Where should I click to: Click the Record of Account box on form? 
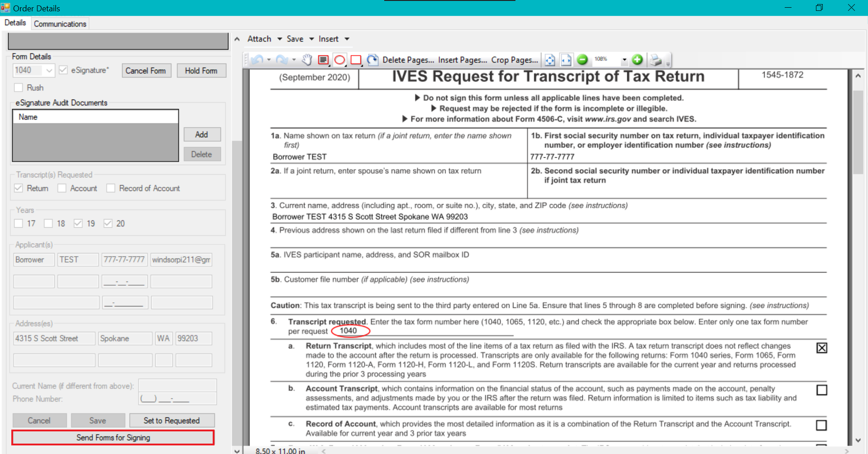(x=821, y=425)
